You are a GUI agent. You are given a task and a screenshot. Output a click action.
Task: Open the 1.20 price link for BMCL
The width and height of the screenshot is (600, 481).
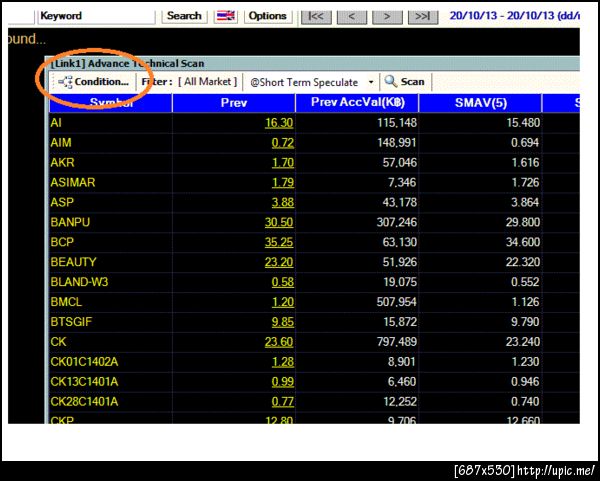click(283, 302)
